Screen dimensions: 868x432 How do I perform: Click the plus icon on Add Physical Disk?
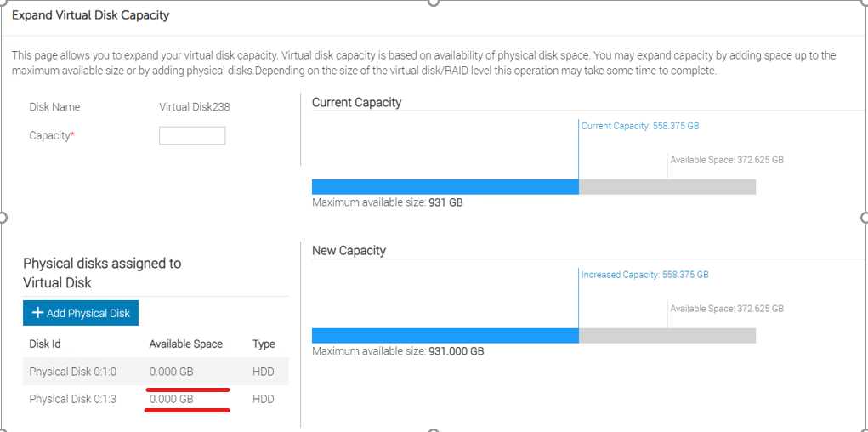37,313
